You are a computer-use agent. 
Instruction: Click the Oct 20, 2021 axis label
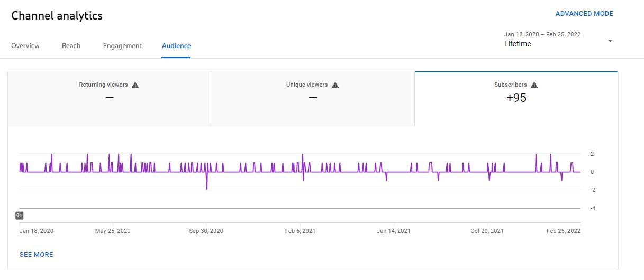pos(487,231)
